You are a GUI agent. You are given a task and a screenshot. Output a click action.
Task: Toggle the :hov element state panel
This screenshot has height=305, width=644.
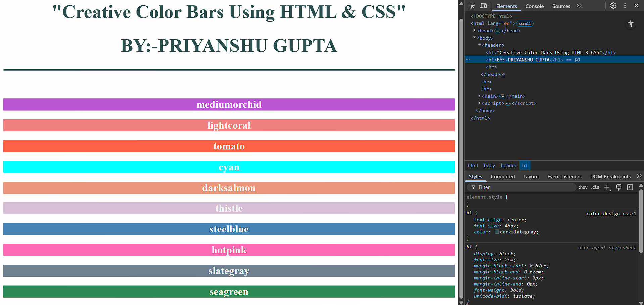[583, 187]
